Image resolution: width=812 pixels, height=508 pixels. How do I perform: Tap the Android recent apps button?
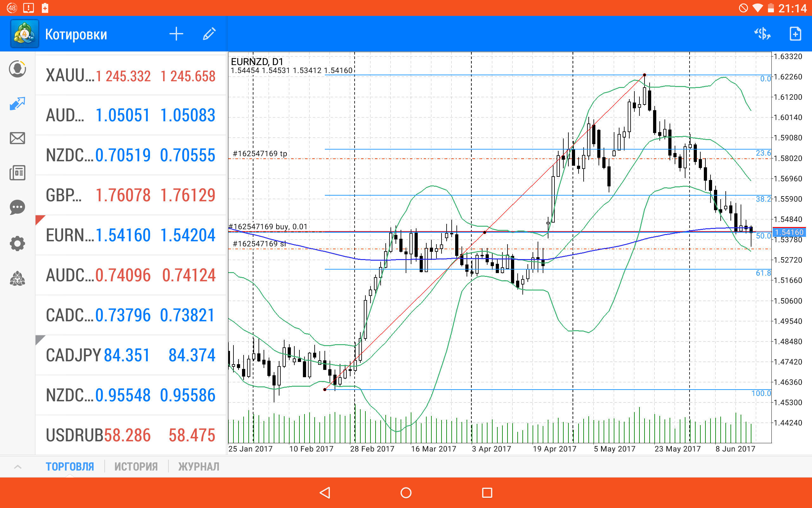pyautogui.click(x=487, y=492)
